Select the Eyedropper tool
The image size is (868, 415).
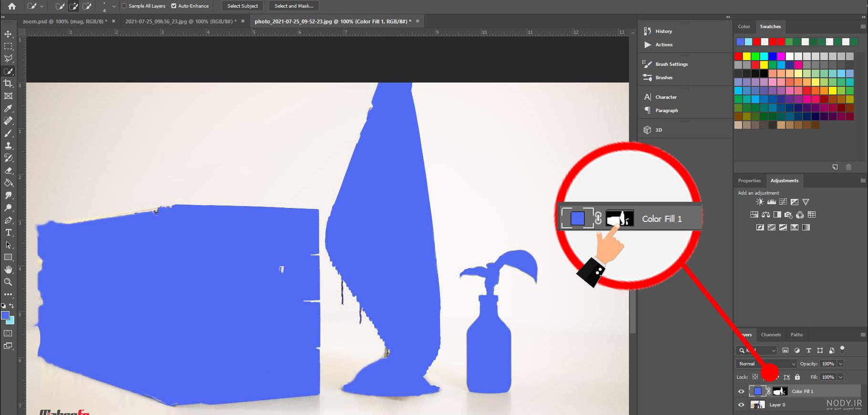pos(8,108)
